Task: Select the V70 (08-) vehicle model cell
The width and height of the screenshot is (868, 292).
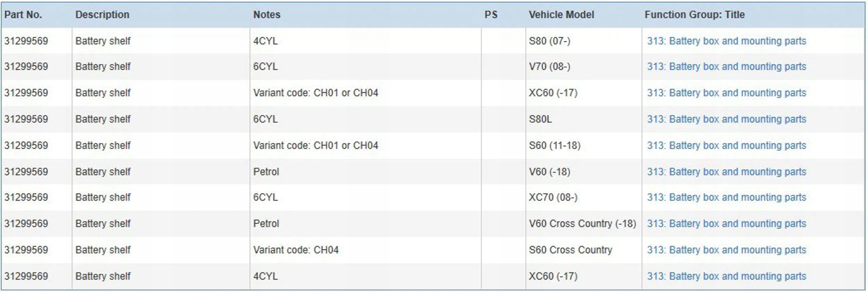Action: 549,67
